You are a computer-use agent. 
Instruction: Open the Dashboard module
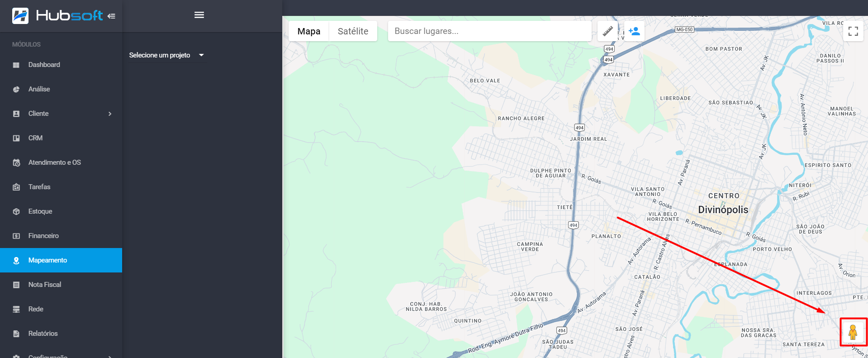(61, 65)
